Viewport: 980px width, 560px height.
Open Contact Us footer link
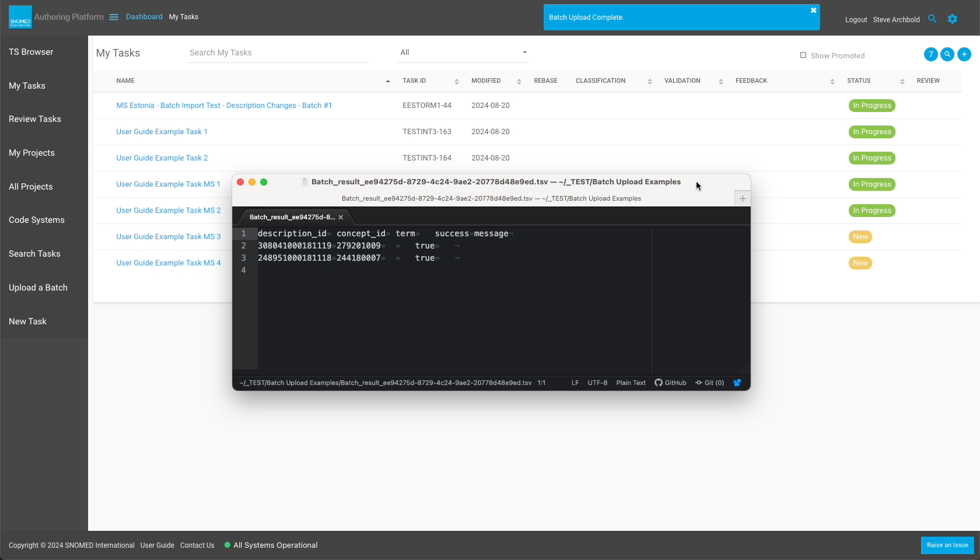pos(197,545)
